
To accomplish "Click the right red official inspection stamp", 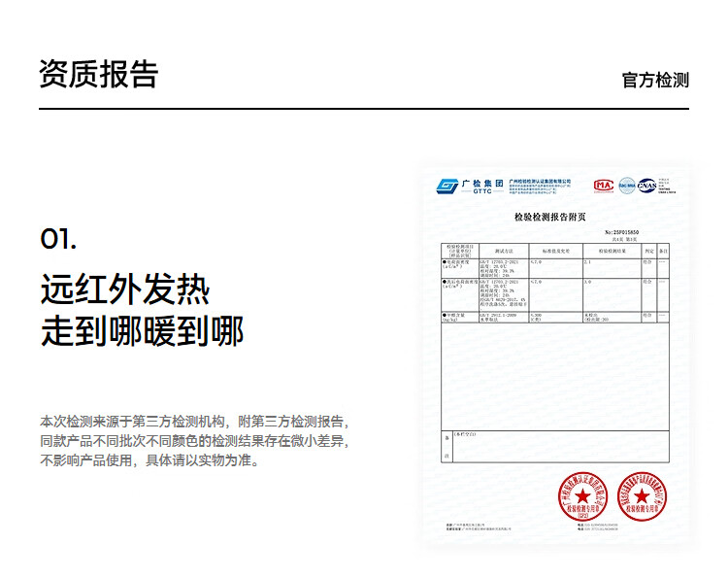I will coord(642,496).
